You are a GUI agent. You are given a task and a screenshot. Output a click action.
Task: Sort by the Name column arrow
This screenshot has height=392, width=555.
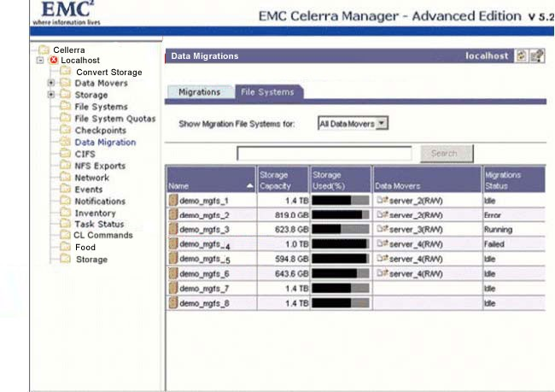pyautogui.click(x=250, y=186)
